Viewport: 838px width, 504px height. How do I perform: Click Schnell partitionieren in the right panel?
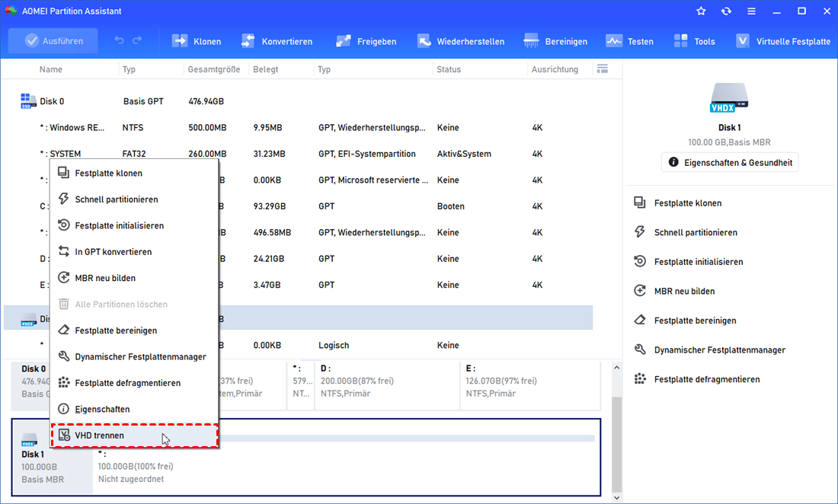pyautogui.click(x=696, y=232)
